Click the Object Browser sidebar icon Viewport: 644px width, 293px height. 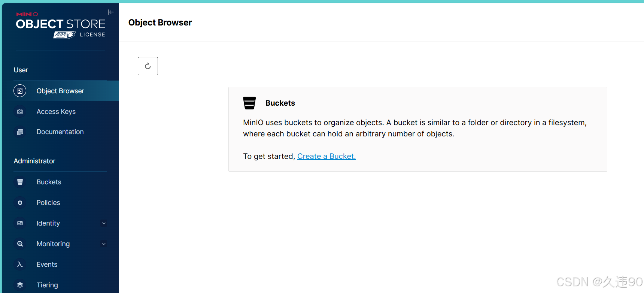click(x=20, y=91)
